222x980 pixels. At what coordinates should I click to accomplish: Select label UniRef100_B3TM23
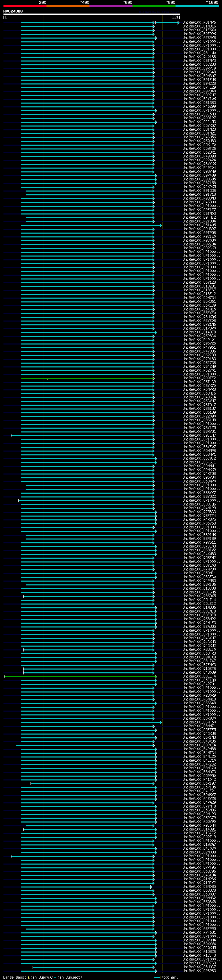(x=199, y=130)
